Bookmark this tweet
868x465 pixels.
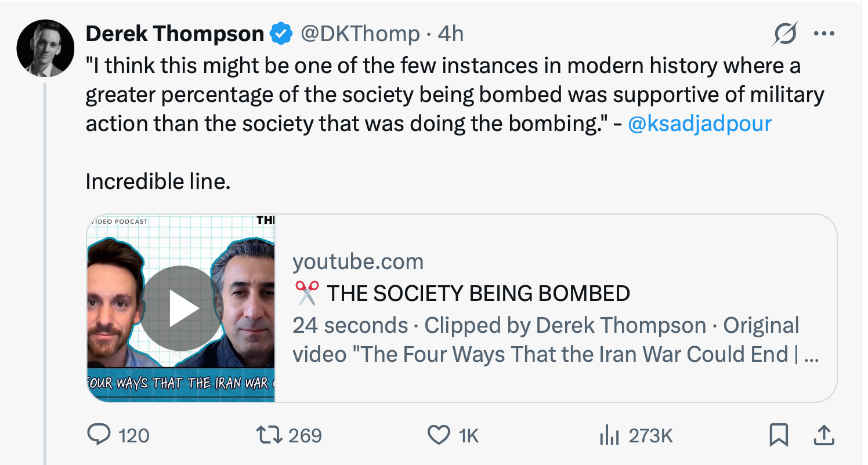[x=778, y=435]
